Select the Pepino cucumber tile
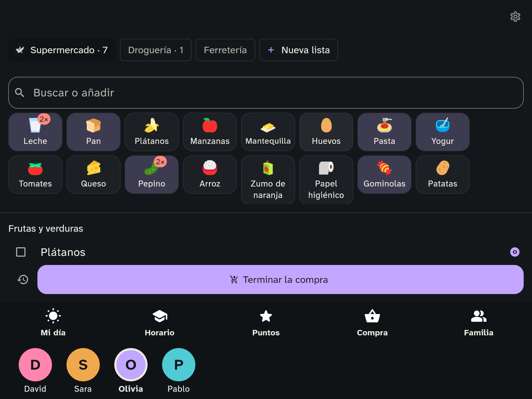The height and width of the screenshot is (399, 532). pos(152,175)
